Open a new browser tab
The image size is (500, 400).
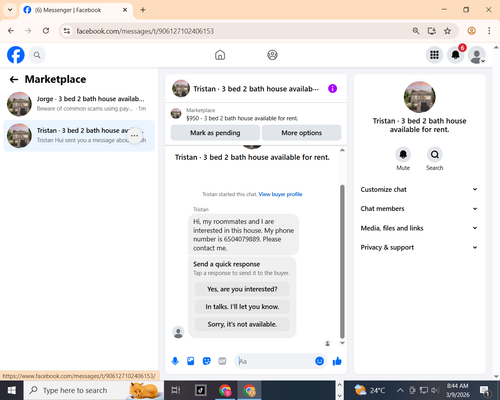143,10
